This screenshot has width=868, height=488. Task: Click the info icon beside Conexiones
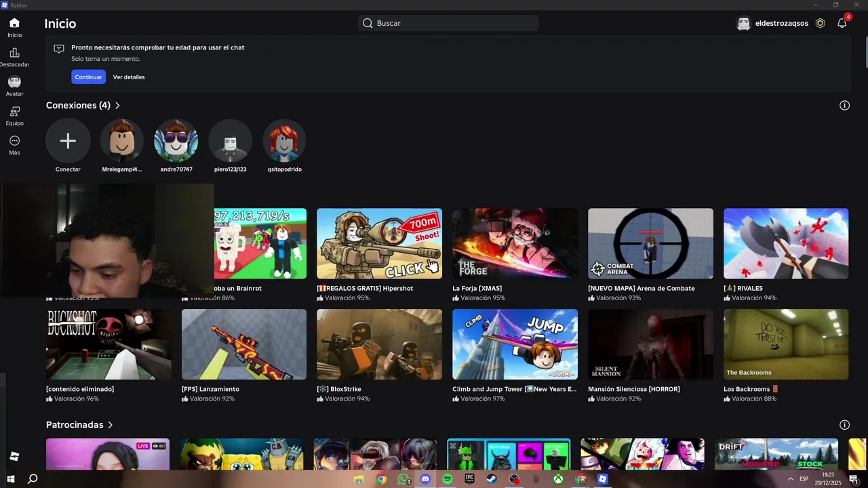(x=844, y=105)
